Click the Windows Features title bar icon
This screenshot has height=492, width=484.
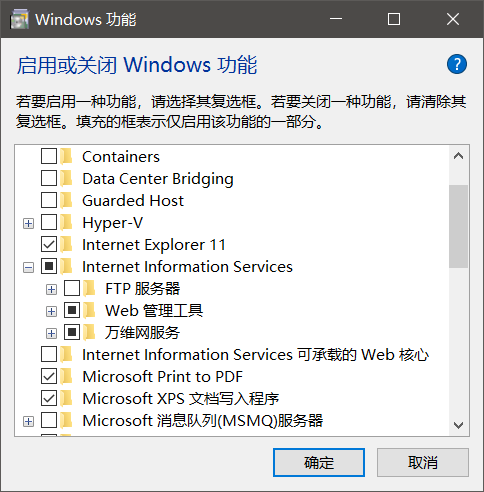(20, 19)
